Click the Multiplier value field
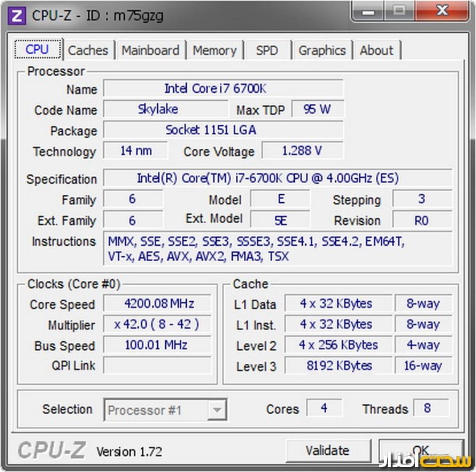This screenshot has height=472, width=476. coord(157,324)
